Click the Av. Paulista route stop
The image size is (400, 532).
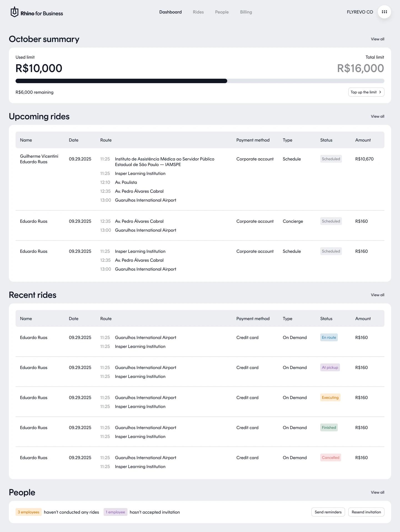click(126, 182)
